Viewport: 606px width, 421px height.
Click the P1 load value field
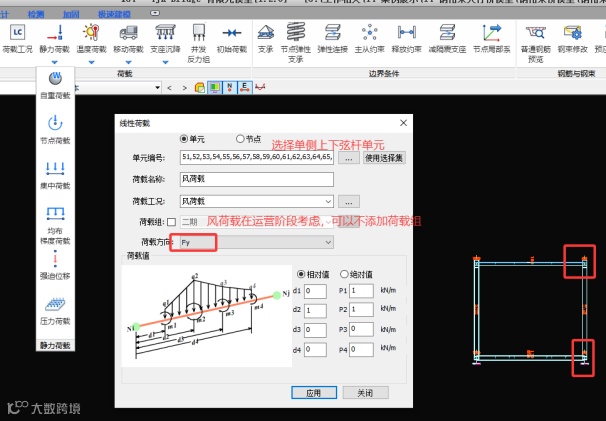361,291
